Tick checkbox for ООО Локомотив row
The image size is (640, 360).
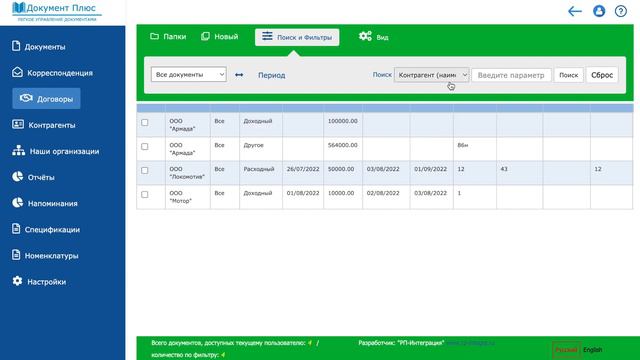[x=144, y=171]
